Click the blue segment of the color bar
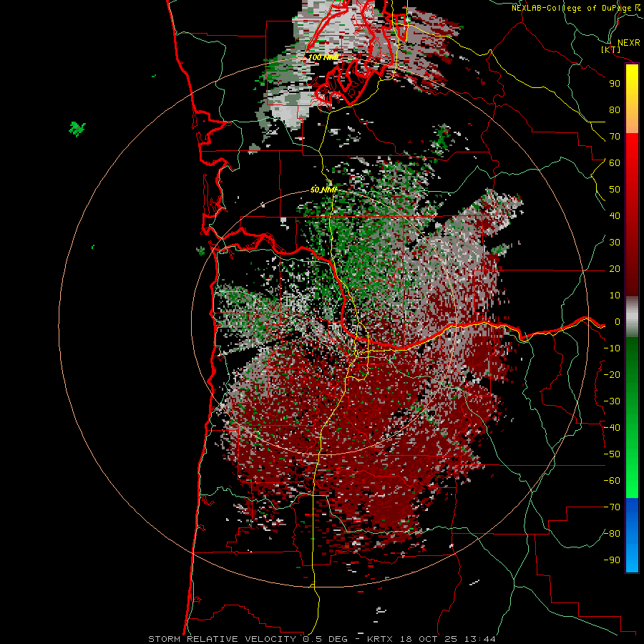 (x=632, y=535)
